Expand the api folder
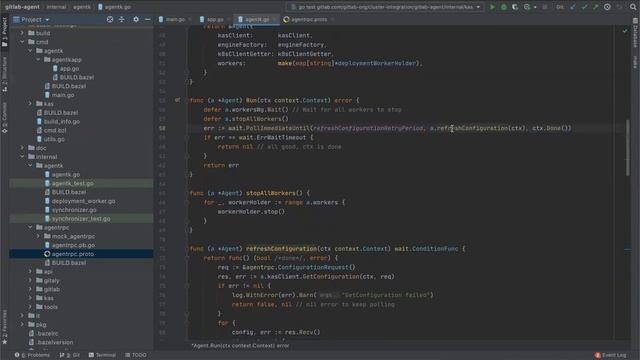The height and width of the screenshot is (360, 640). pyautogui.click(x=30, y=271)
